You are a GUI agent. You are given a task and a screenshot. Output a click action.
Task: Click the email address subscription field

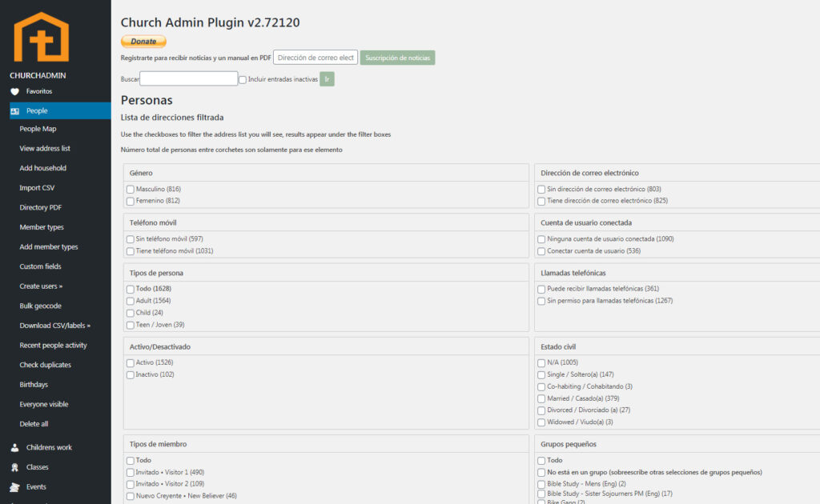(316, 58)
